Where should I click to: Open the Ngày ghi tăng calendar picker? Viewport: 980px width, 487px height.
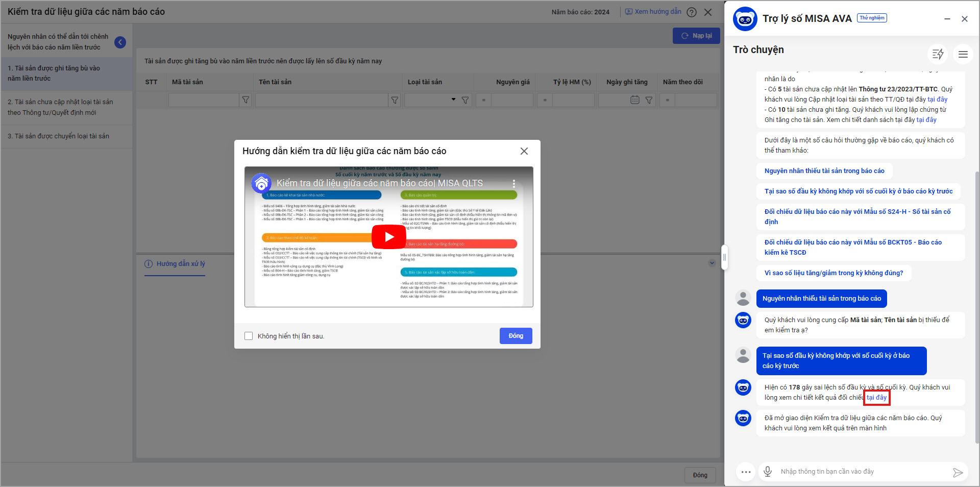pyautogui.click(x=634, y=100)
